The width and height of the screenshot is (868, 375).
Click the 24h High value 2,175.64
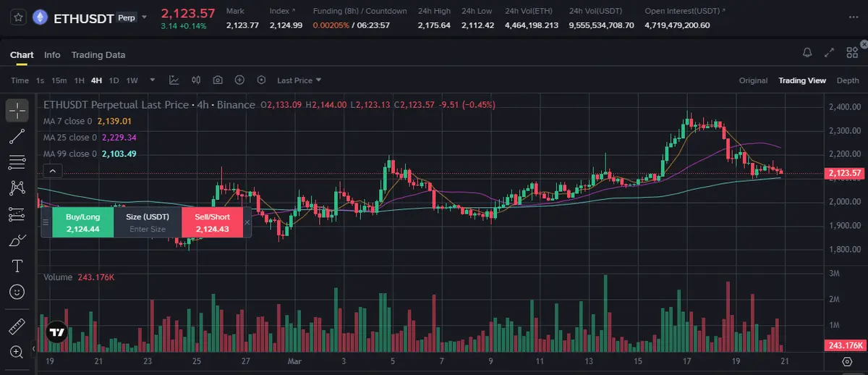tap(434, 25)
